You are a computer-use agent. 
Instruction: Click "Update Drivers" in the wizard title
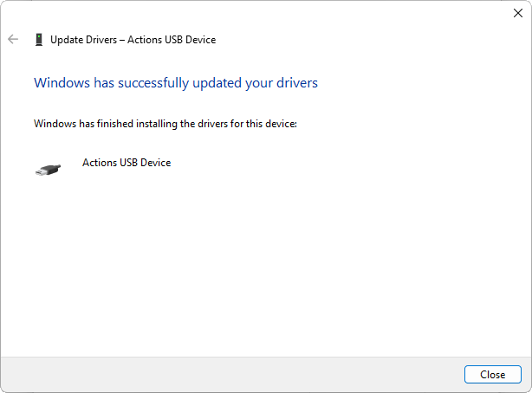tap(83, 40)
